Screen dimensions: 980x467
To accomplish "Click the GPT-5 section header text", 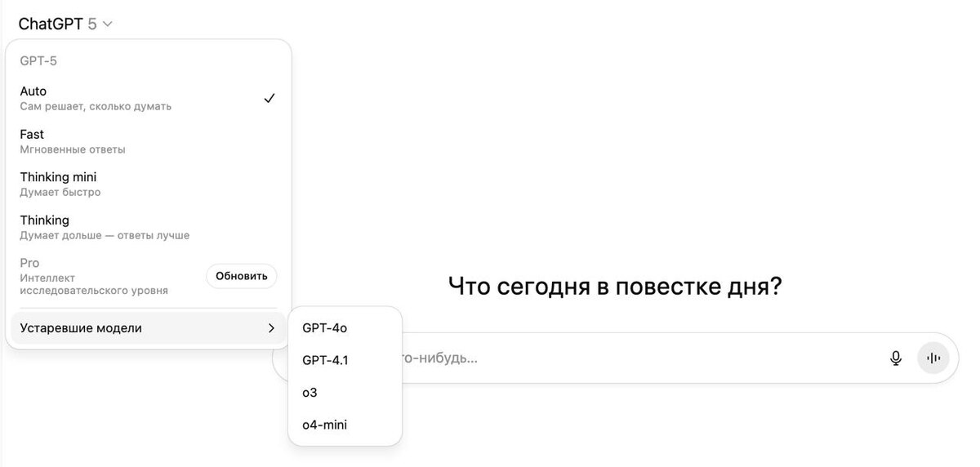I will pyautogui.click(x=38, y=60).
